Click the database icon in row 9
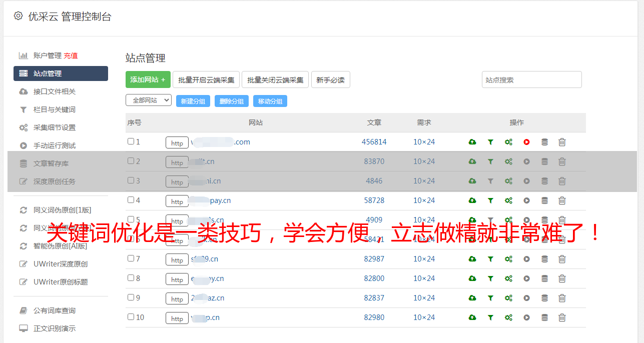This screenshot has height=343, width=644. point(544,298)
